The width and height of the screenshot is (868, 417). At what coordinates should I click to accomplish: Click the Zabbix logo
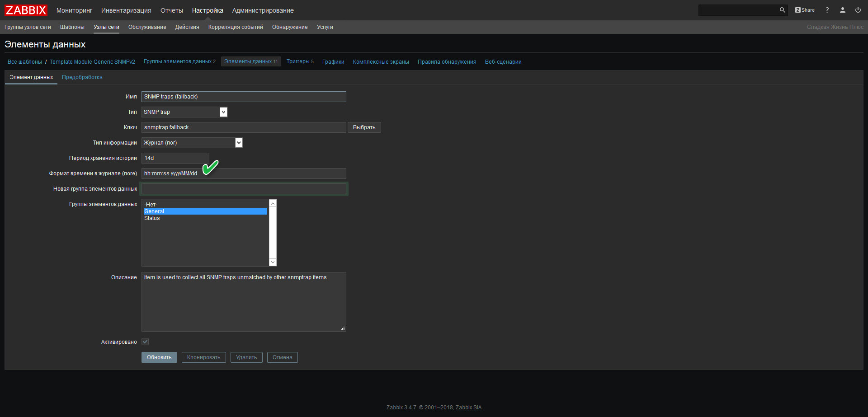(26, 10)
